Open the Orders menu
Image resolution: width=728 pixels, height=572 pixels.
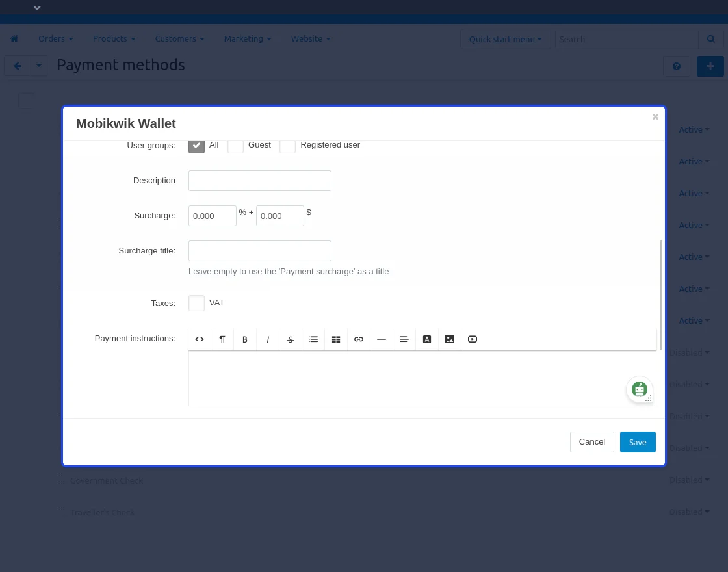(56, 38)
